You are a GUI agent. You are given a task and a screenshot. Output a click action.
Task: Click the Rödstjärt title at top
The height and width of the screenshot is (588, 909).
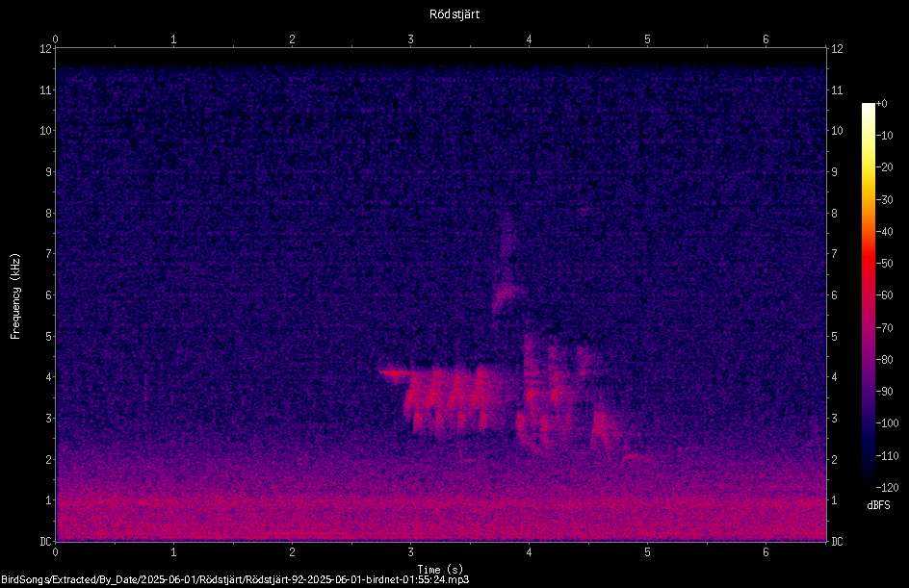tap(454, 14)
